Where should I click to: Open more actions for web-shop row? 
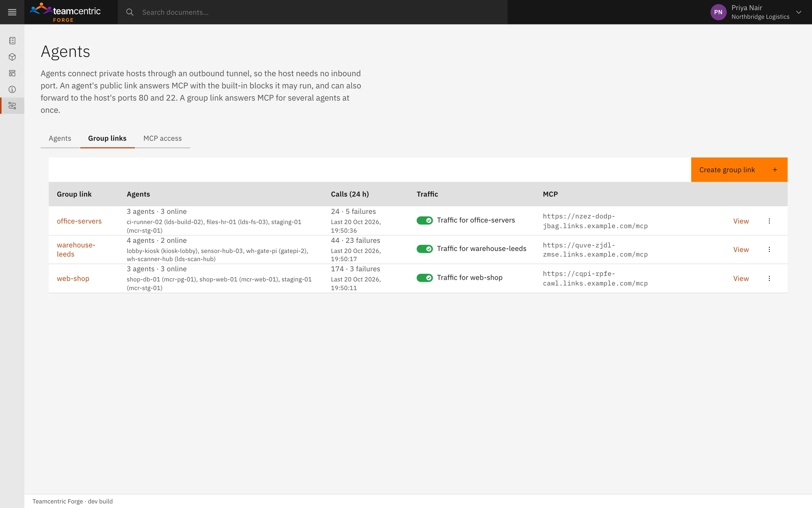(x=769, y=278)
